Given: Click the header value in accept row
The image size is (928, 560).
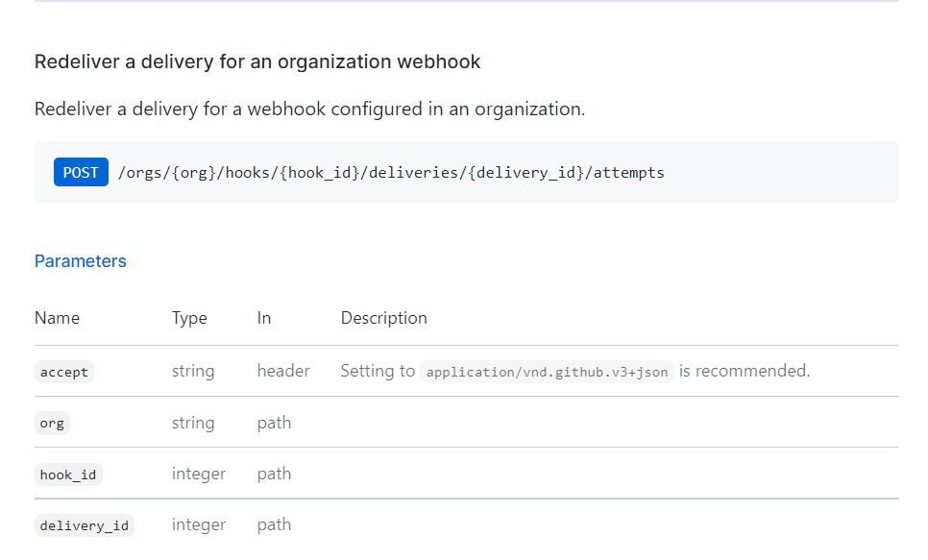Looking at the screenshot, I should [283, 371].
